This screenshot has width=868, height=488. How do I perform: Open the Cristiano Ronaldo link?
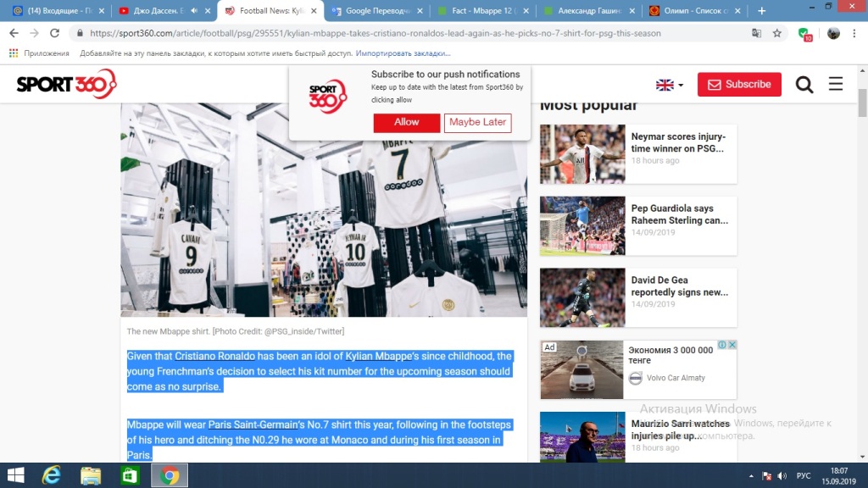coord(214,357)
